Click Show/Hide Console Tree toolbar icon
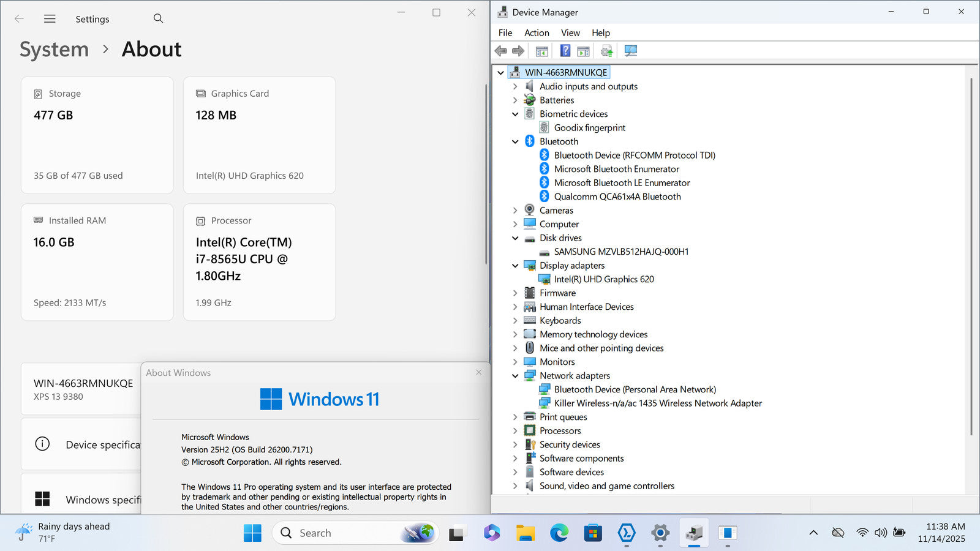 point(542,51)
